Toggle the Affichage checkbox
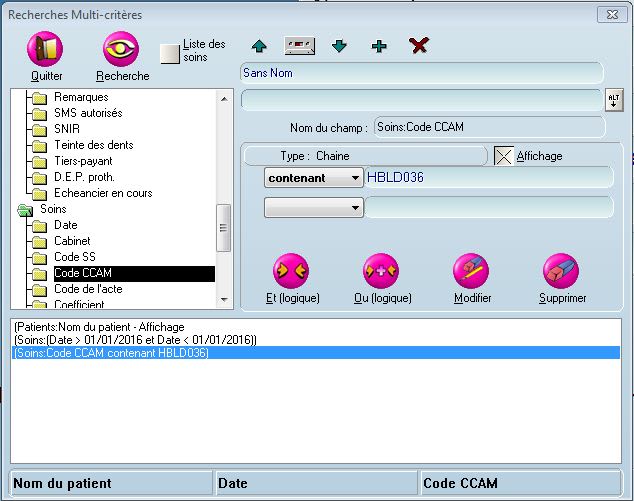634x501 pixels. pyautogui.click(x=505, y=156)
